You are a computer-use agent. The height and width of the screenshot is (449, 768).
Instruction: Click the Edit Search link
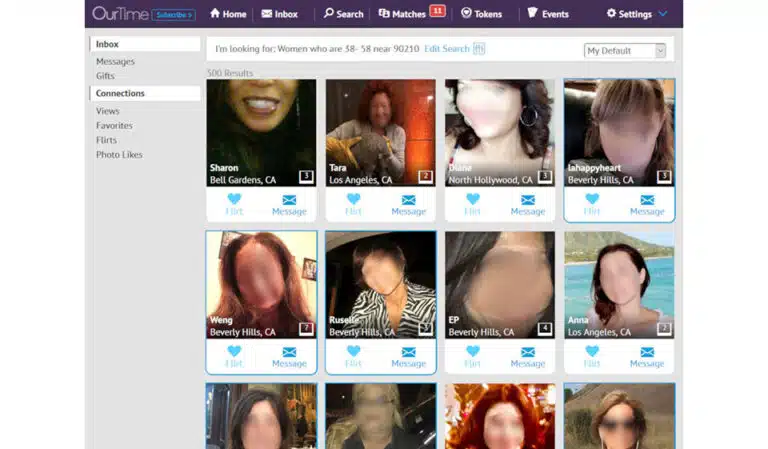point(446,49)
